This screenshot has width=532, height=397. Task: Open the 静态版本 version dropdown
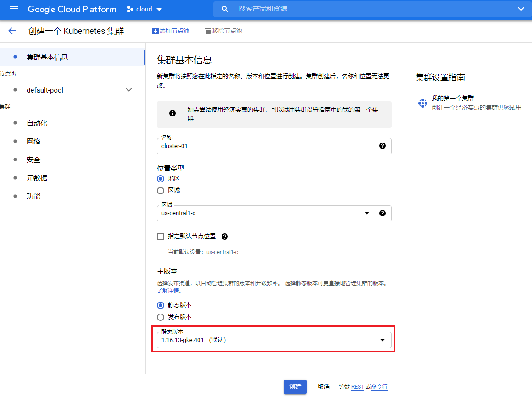(274, 340)
